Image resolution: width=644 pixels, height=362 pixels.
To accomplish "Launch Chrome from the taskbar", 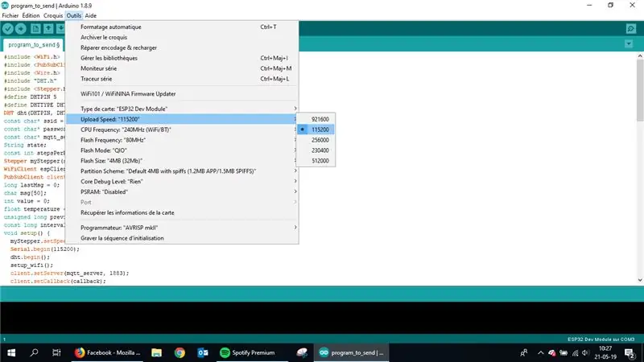I will click(180, 352).
